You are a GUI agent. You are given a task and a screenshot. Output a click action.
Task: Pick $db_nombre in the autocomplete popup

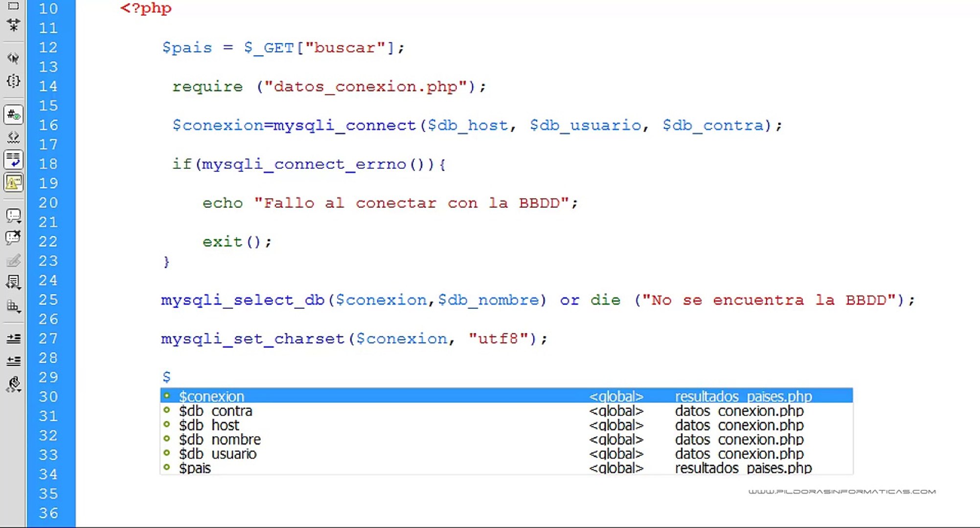(x=506, y=439)
